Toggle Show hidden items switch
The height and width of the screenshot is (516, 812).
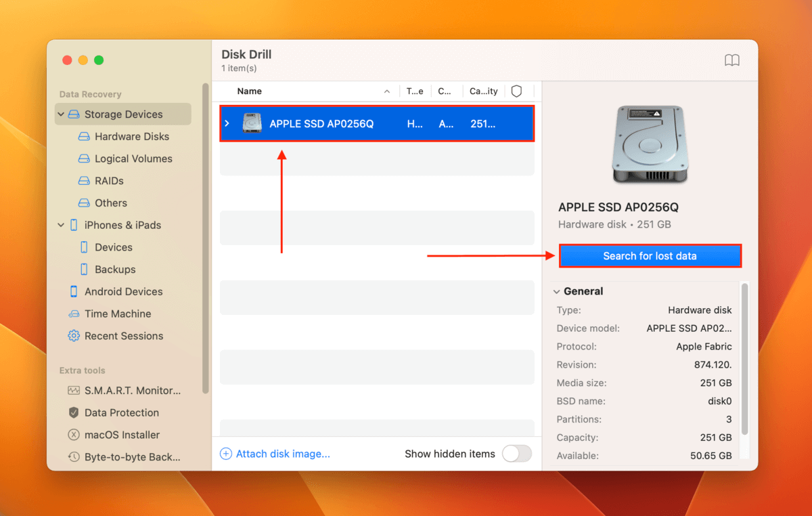pyautogui.click(x=517, y=454)
